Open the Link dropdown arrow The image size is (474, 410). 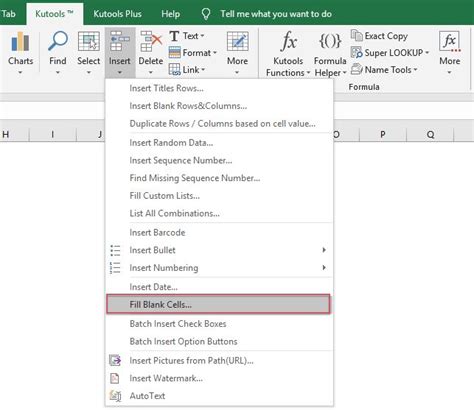[x=203, y=70]
